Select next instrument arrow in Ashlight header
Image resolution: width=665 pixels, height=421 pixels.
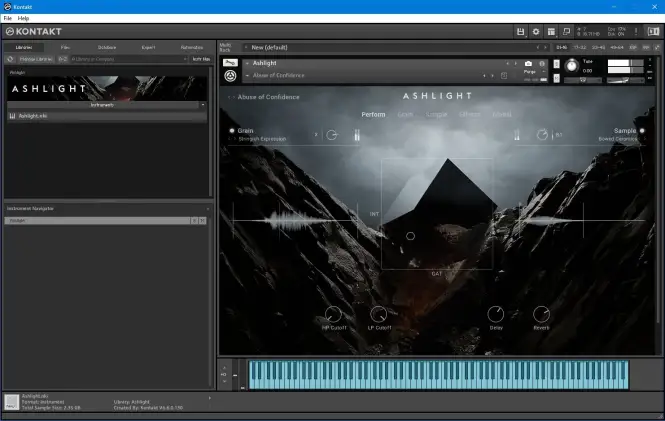516,64
